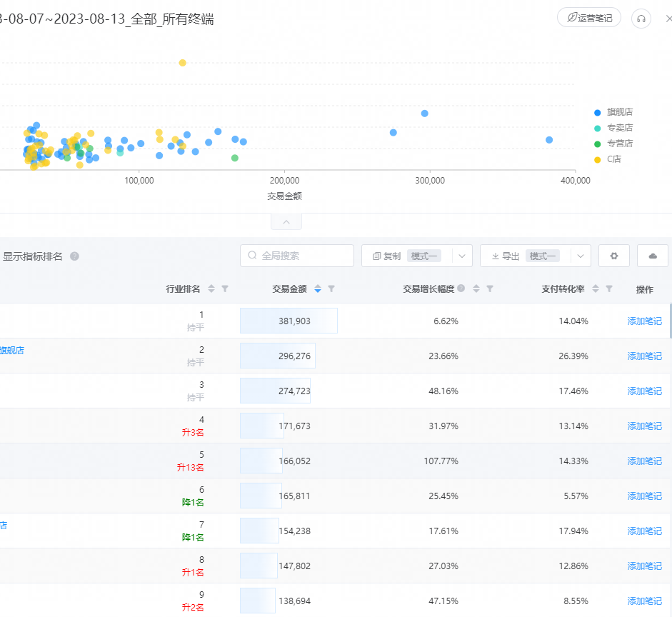Open the 运营笔记 notes button
The image size is (672, 617).
tap(589, 18)
